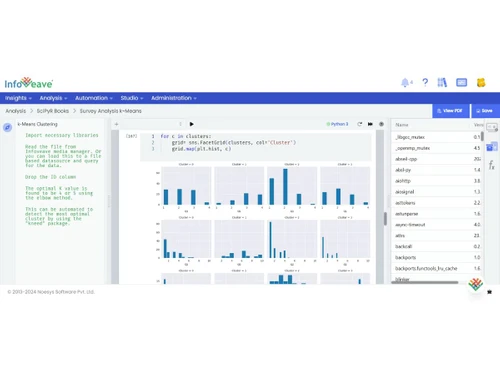
Task: Click the Python 3 kernel selector
Action: click(337, 124)
